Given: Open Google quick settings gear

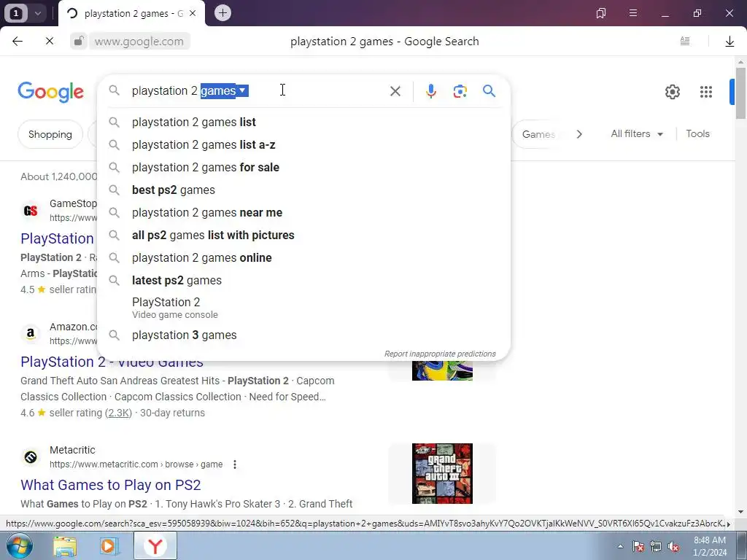Looking at the screenshot, I should (672, 91).
